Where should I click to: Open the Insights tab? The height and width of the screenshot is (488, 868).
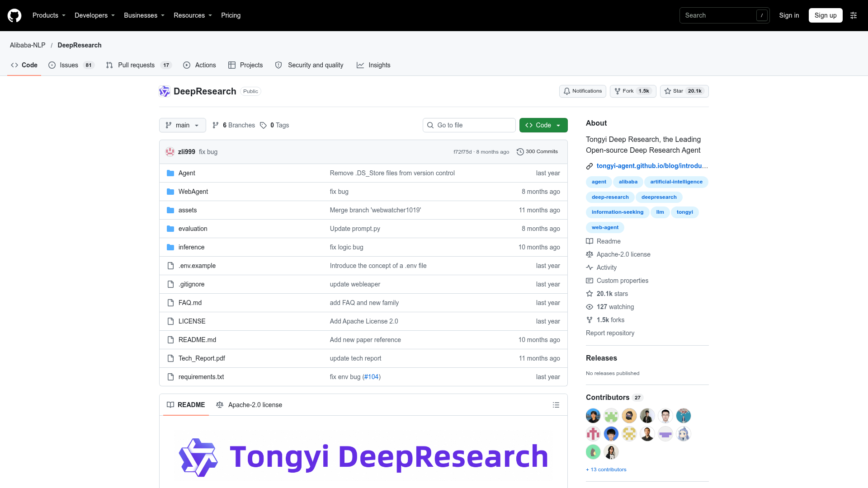click(x=373, y=65)
